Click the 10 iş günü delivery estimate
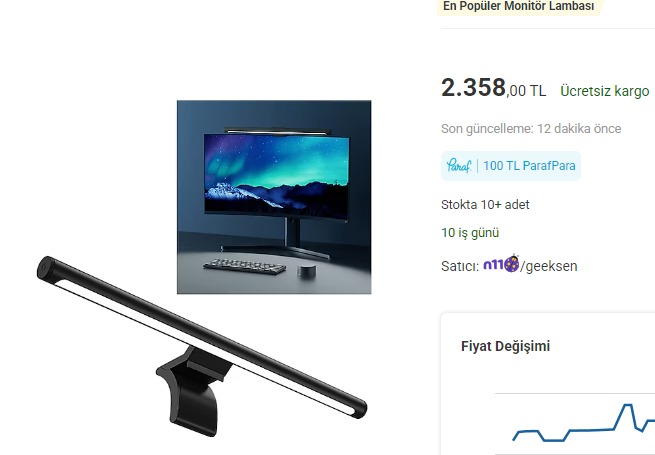This screenshot has height=455, width=655. pos(470,233)
